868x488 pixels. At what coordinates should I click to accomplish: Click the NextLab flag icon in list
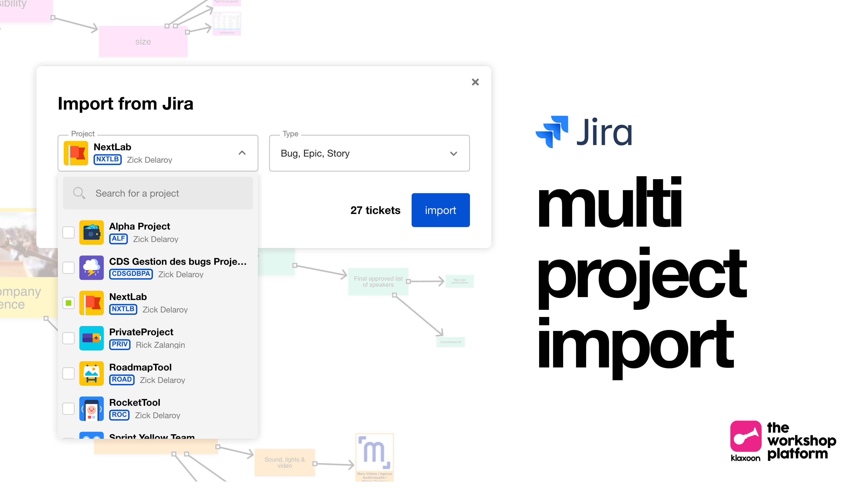(x=91, y=303)
